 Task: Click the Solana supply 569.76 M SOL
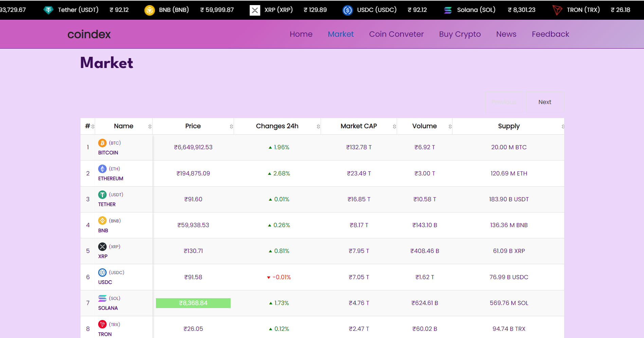[x=509, y=303]
